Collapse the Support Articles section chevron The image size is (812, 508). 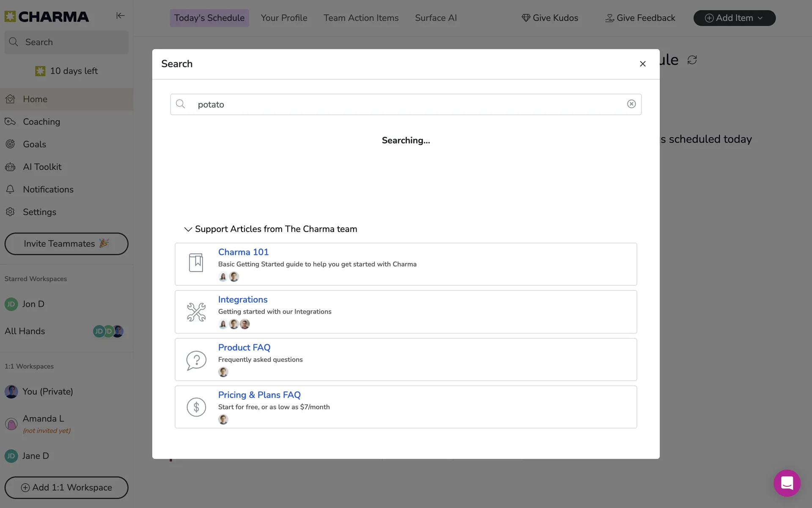188,229
